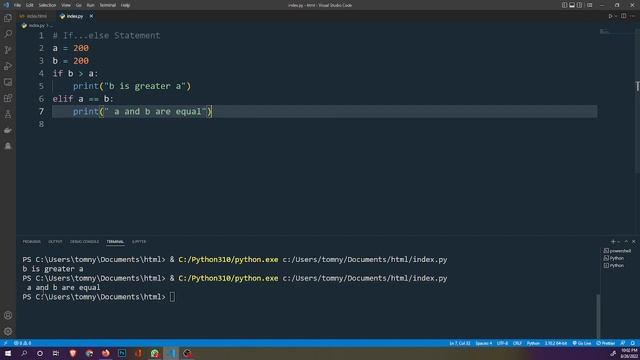640x360 pixels.
Task: Click the editor vertical scrollbar
Action: (637, 102)
